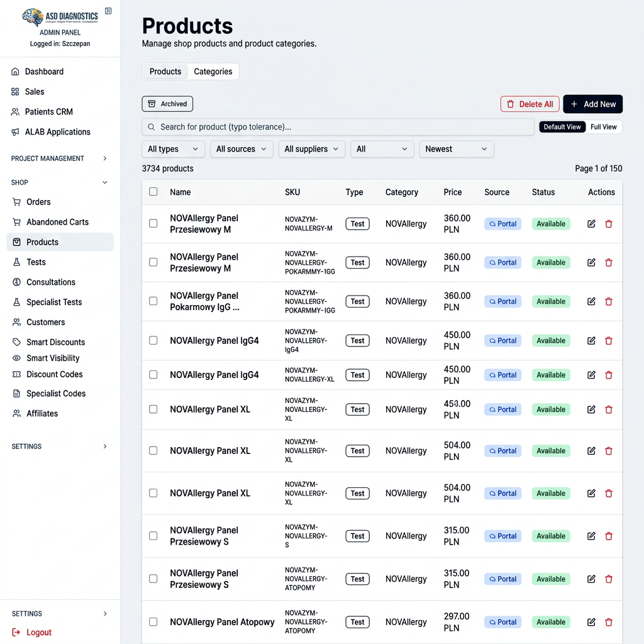The image size is (644, 644).
Task: Click the product search input field
Action: click(338, 127)
